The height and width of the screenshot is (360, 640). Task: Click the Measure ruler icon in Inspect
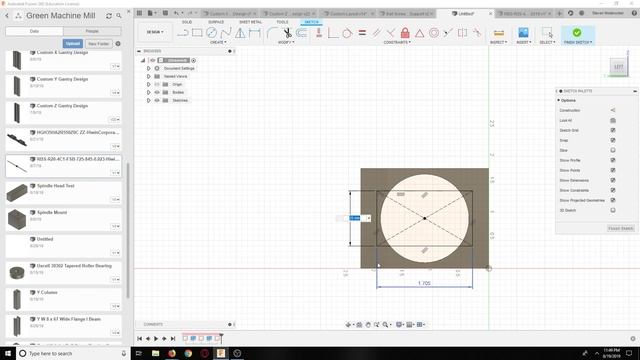(499, 33)
